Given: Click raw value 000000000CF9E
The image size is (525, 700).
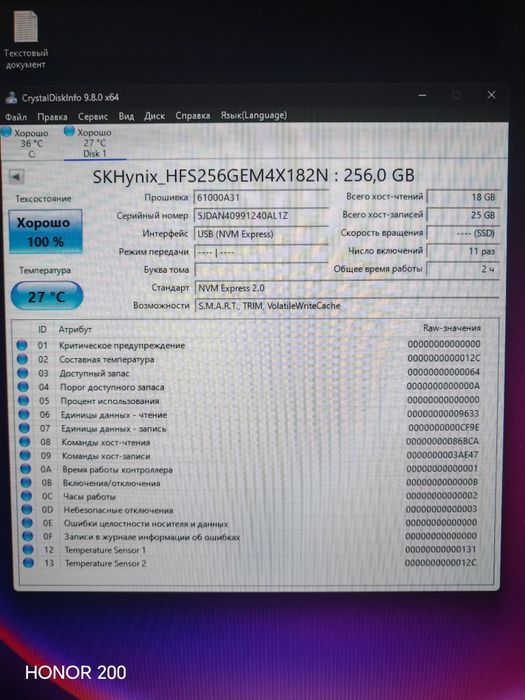Looking at the screenshot, I should coord(443,427).
